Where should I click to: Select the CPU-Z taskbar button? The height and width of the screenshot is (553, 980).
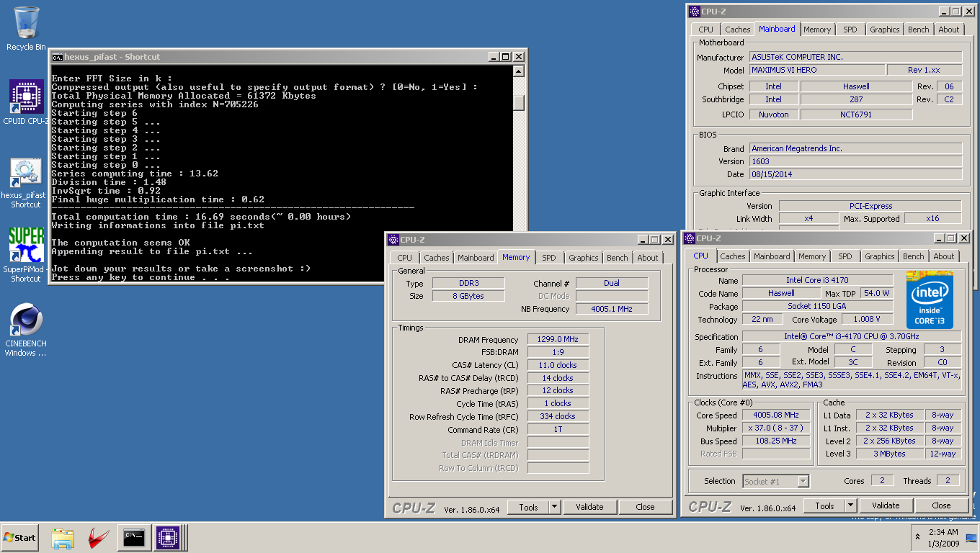point(168,537)
